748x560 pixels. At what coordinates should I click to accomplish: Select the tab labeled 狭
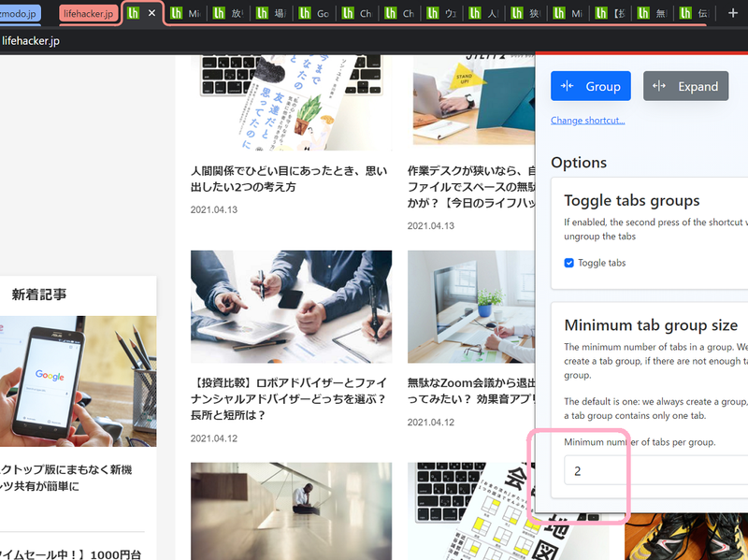[526, 13]
